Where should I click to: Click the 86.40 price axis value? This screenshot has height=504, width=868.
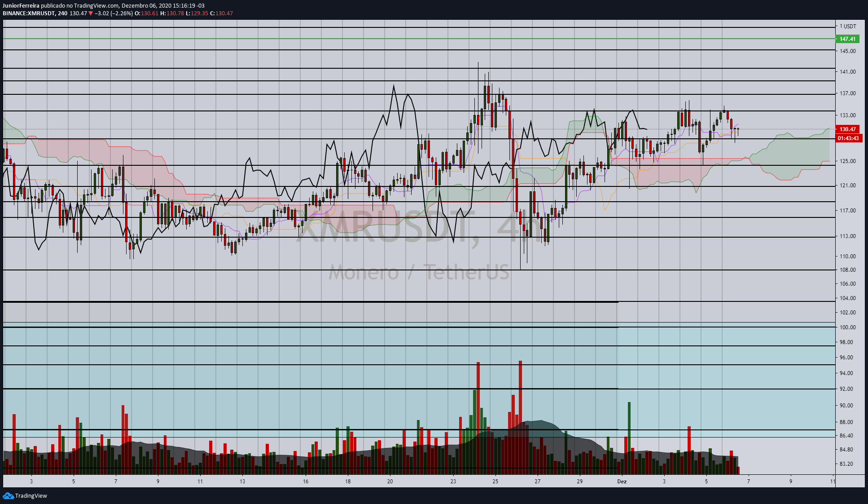846,436
